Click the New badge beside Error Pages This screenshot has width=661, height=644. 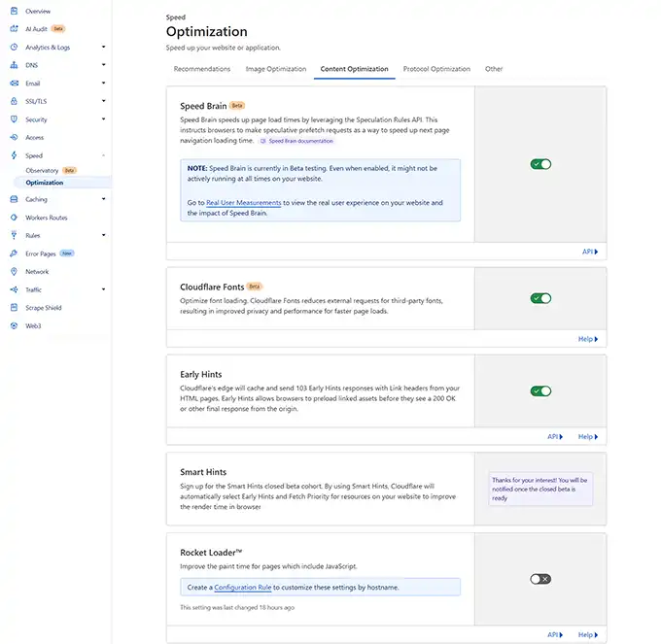pos(67,254)
